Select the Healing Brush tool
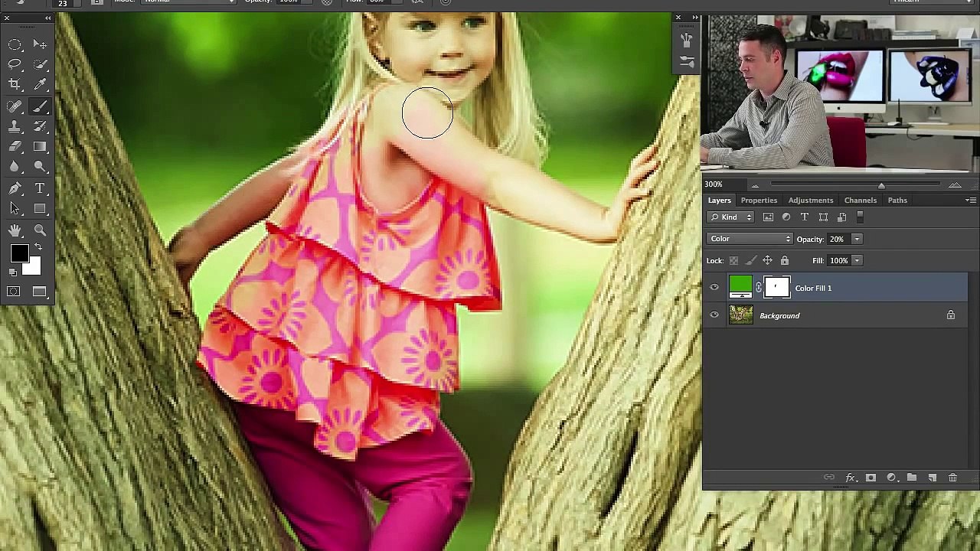The image size is (980, 551). pos(15,106)
